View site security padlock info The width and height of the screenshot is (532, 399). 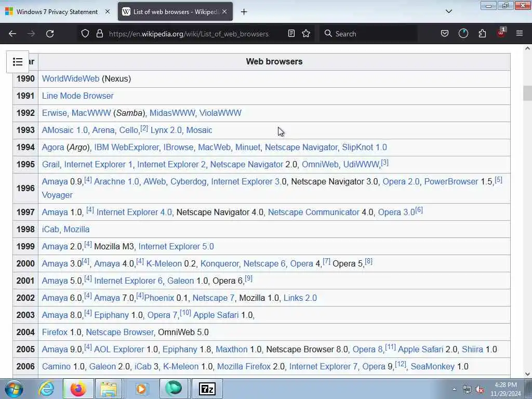click(99, 34)
